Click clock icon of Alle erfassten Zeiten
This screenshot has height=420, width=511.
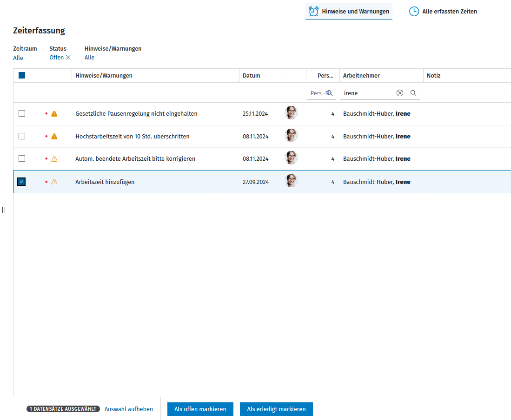pos(414,12)
